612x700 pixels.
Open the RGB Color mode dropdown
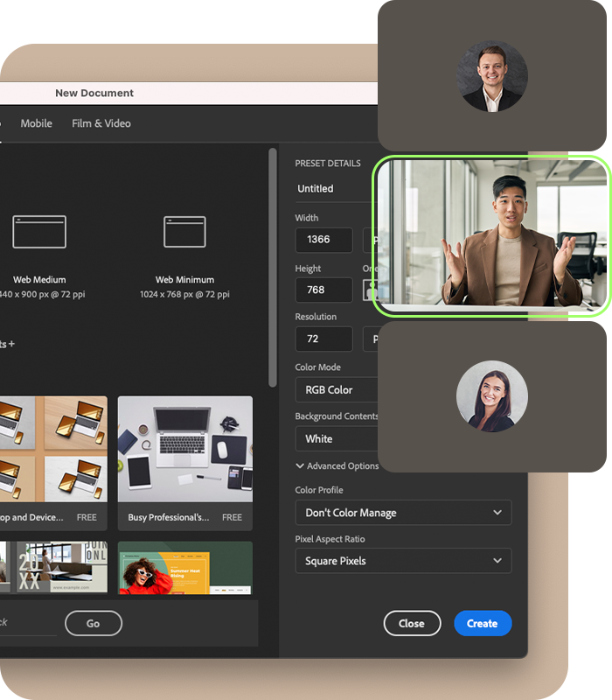coord(337,389)
